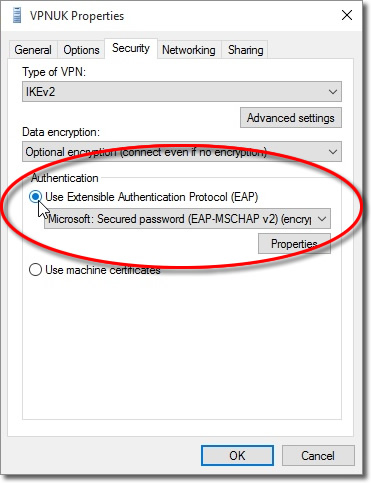Open EAP Properties button
This screenshot has width=371, height=483.
coord(294,244)
